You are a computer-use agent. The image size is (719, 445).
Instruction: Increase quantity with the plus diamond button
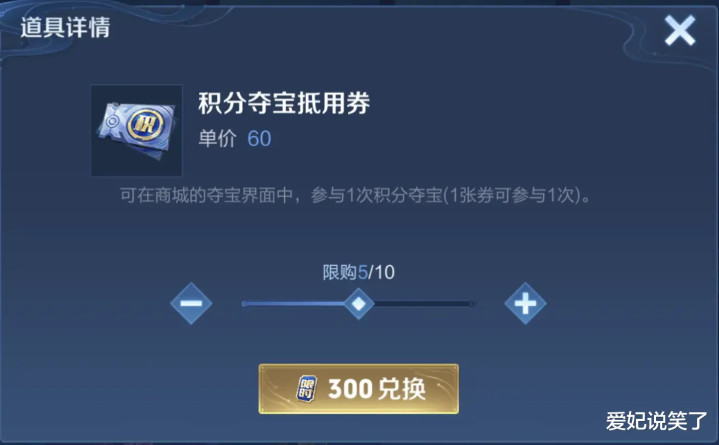[x=525, y=303]
